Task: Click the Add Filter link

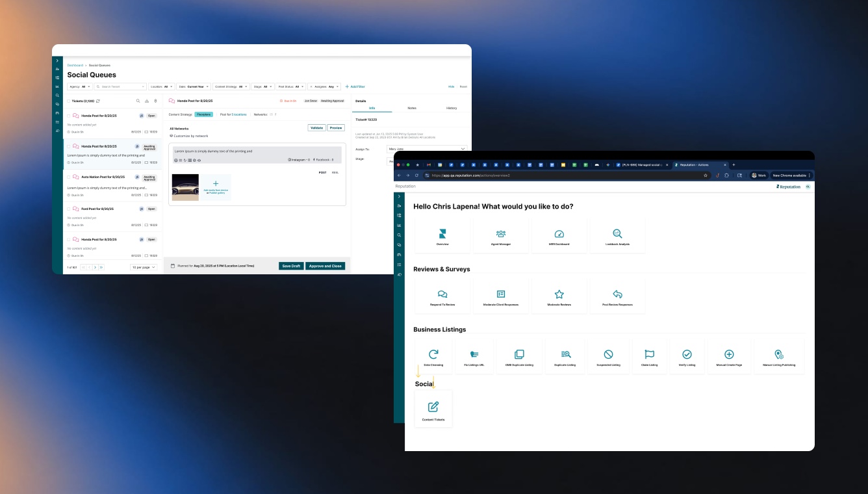Action: 355,86
